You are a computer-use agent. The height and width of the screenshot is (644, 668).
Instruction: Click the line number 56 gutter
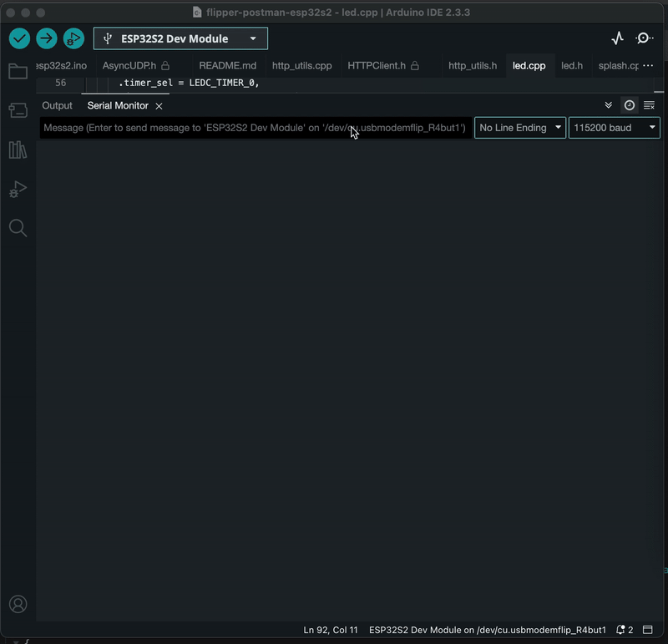point(60,83)
